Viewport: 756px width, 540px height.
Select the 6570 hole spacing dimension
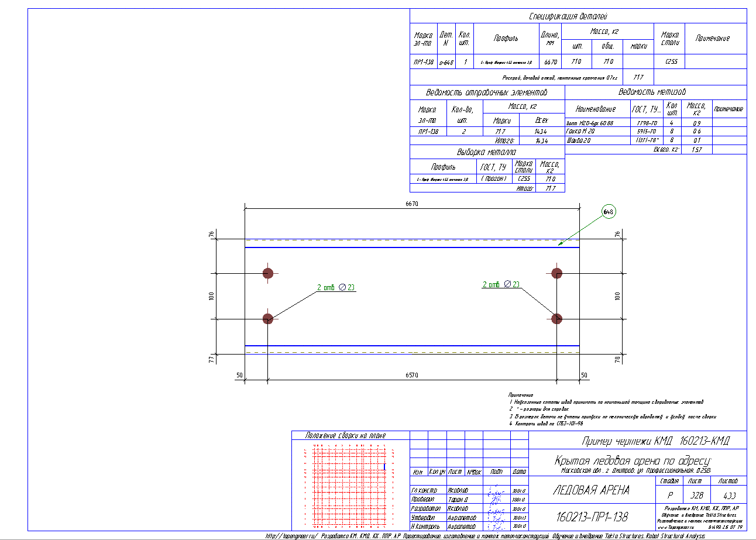[412, 374]
